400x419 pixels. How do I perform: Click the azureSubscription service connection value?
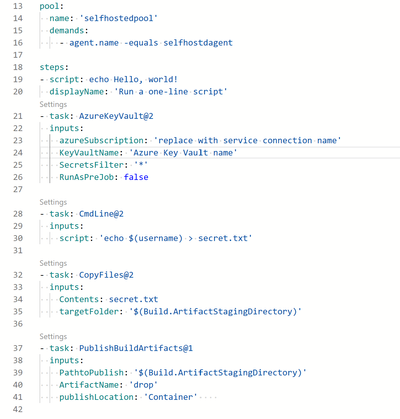point(247,140)
